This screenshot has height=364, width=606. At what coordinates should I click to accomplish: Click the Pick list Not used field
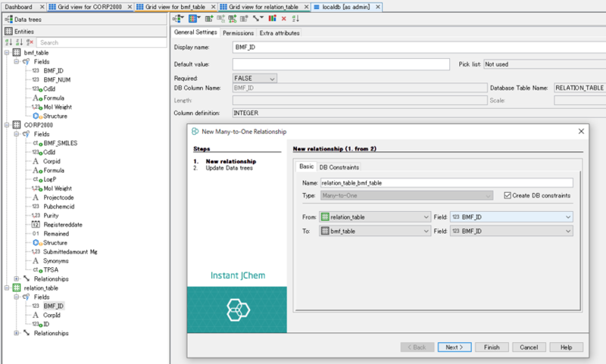(545, 64)
